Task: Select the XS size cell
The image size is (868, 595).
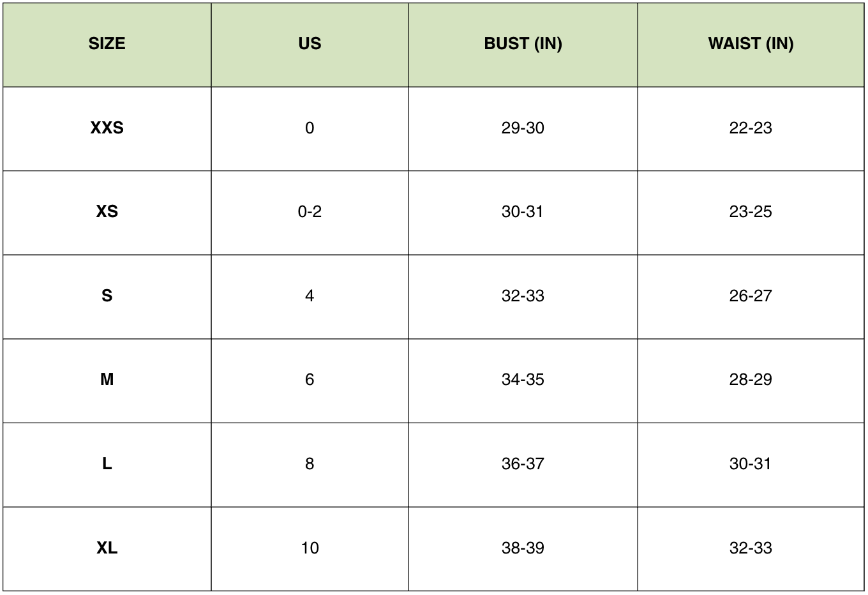Action: pyautogui.click(x=107, y=212)
